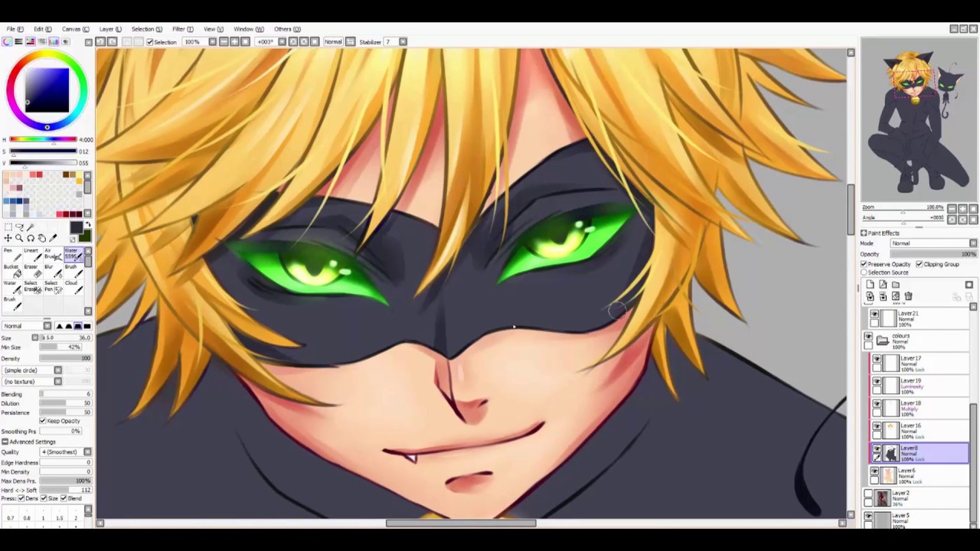The height and width of the screenshot is (551, 980).
Task: Choose the lasso selection tool
Action: click(19, 227)
